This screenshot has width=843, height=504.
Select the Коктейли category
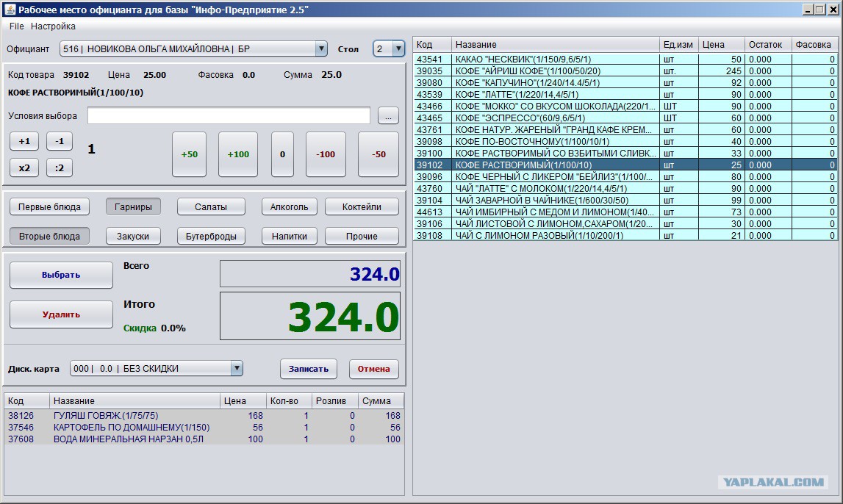tap(362, 207)
